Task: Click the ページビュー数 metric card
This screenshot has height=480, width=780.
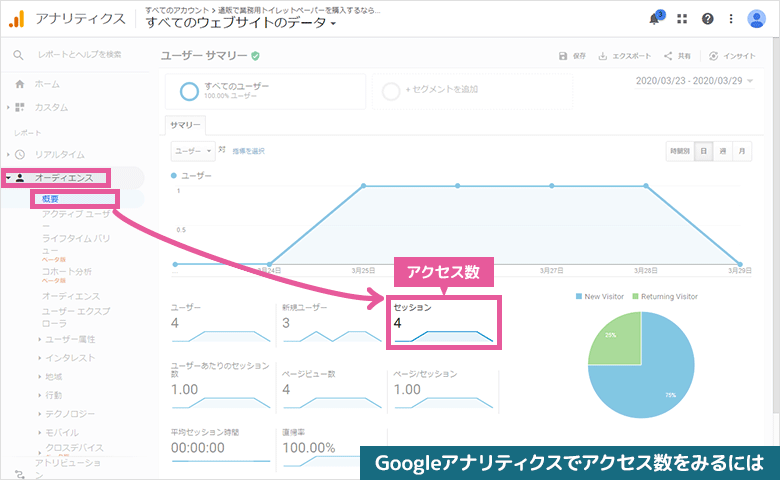Action: pos(331,390)
